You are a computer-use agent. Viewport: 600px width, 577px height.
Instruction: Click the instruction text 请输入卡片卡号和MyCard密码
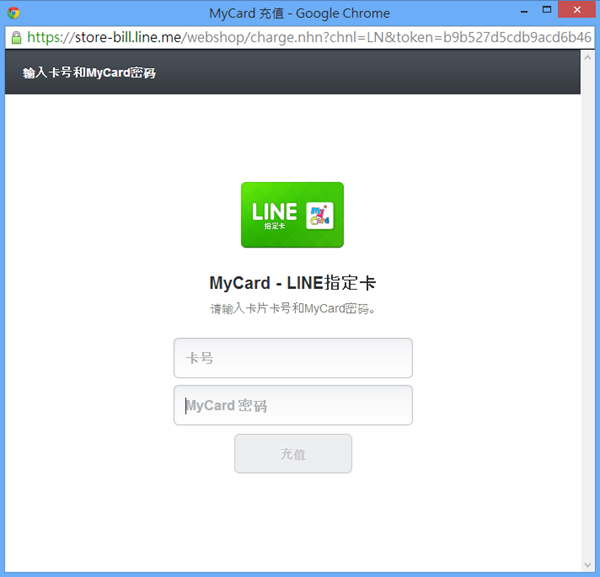(293, 308)
